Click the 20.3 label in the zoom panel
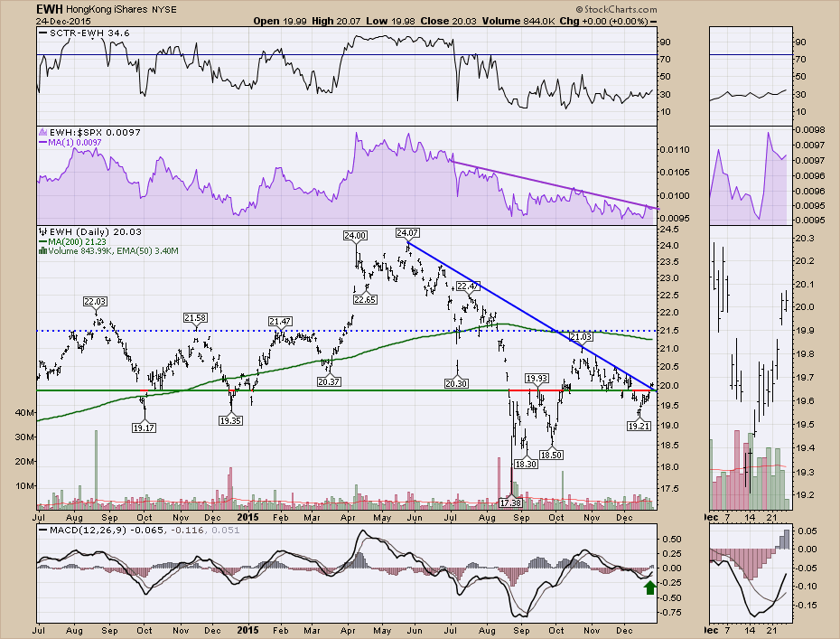Viewport: 840px width, 639px height. click(x=805, y=238)
